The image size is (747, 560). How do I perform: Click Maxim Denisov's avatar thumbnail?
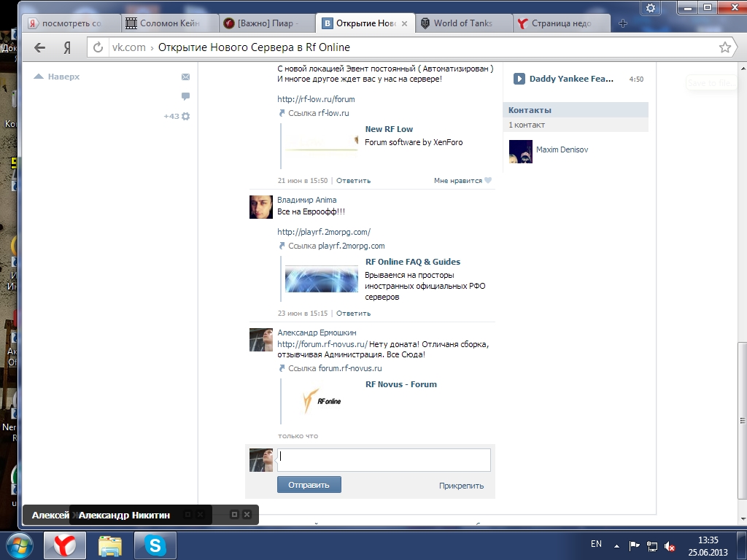[520, 152]
